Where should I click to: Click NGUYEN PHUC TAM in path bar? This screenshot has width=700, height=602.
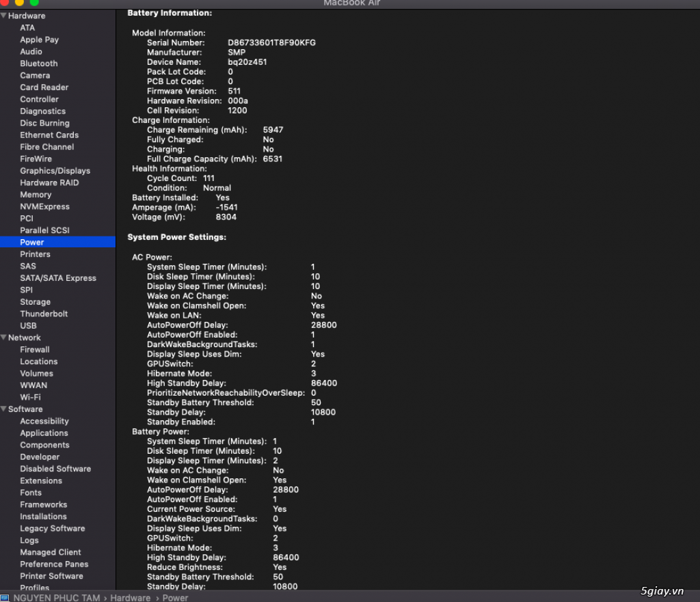coord(57,598)
